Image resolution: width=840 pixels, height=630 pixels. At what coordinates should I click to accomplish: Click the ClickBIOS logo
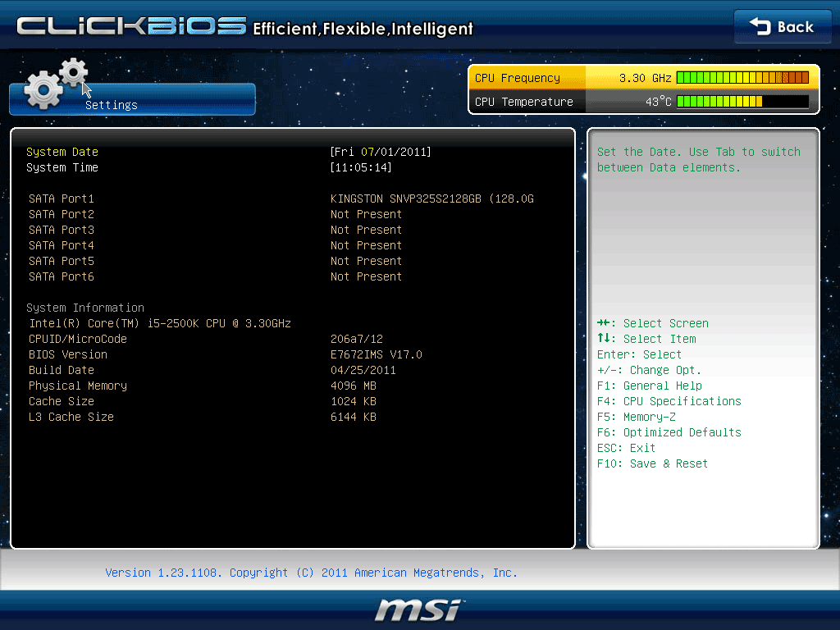[x=132, y=26]
